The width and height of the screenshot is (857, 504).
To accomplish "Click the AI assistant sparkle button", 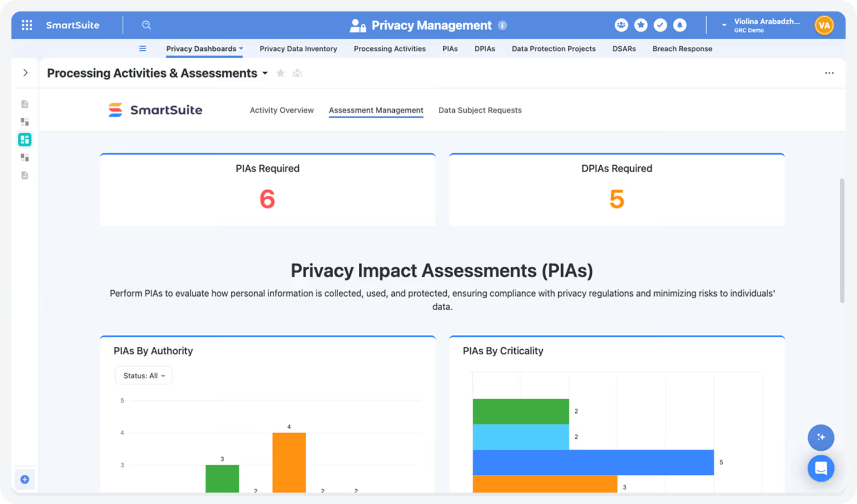I will [x=821, y=437].
